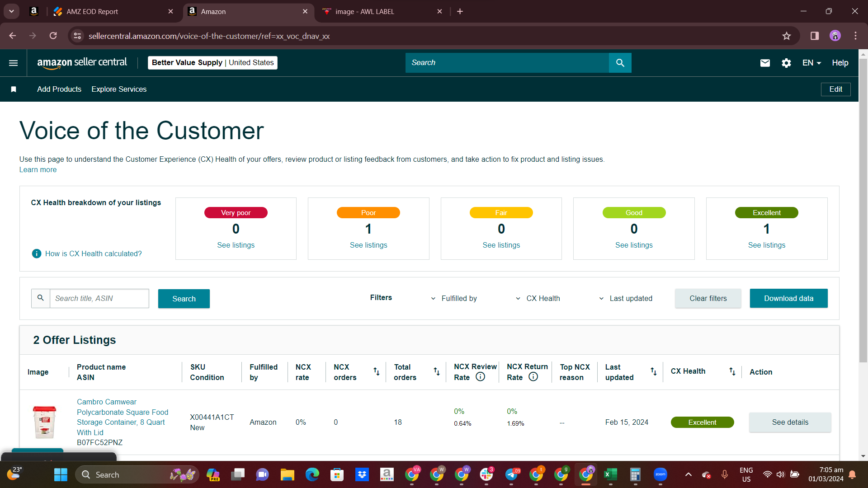Image resolution: width=868 pixels, height=488 pixels.
Task: Click the Amazon Seller Central logo
Action: [82, 63]
